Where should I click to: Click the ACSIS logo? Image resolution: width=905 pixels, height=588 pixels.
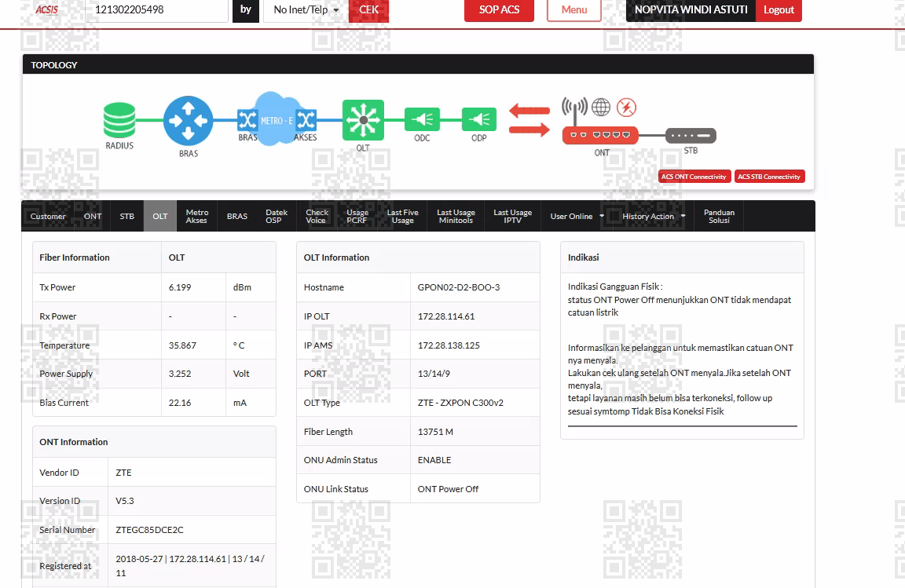pyautogui.click(x=47, y=9)
